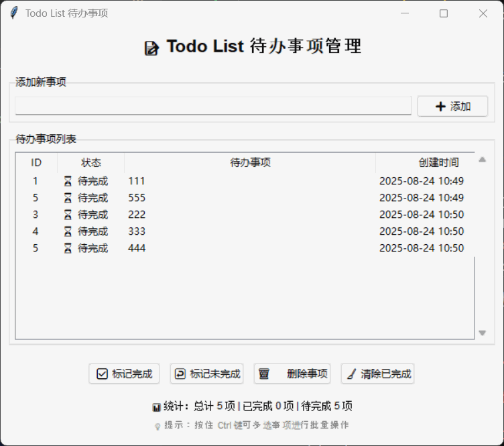Viewport: 504px width, 446px height.
Task: Close the Todo List window
Action: point(483,13)
